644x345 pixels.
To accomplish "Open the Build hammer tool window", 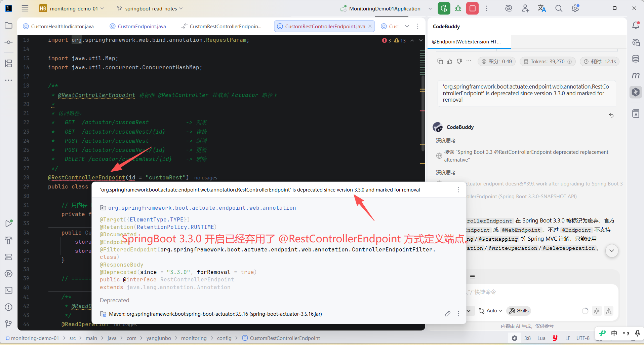I will [x=9, y=240].
